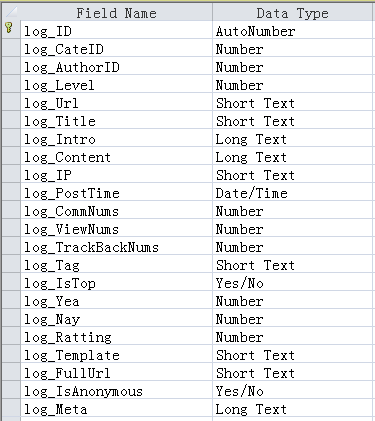Viewport: 375px width, 421px height.
Task: Select the log_AuthorID field name cell
Action: (116, 66)
